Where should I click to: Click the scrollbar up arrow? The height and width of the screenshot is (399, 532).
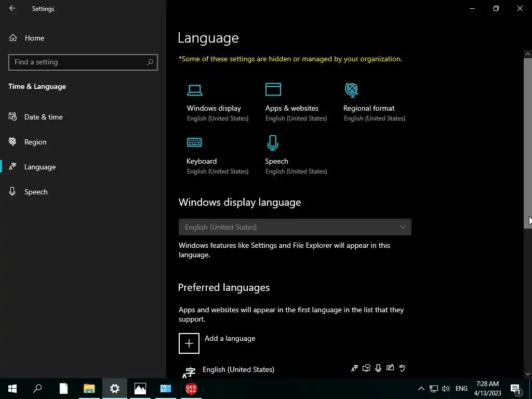(x=528, y=54)
